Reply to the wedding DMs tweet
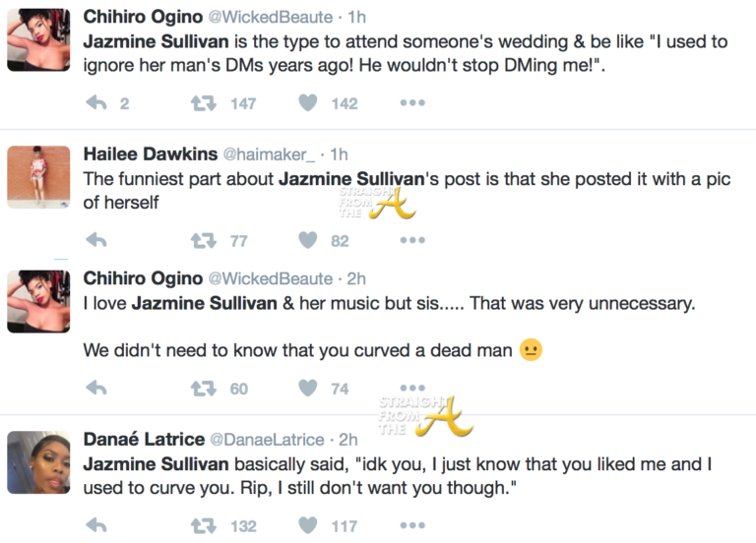 click(96, 103)
